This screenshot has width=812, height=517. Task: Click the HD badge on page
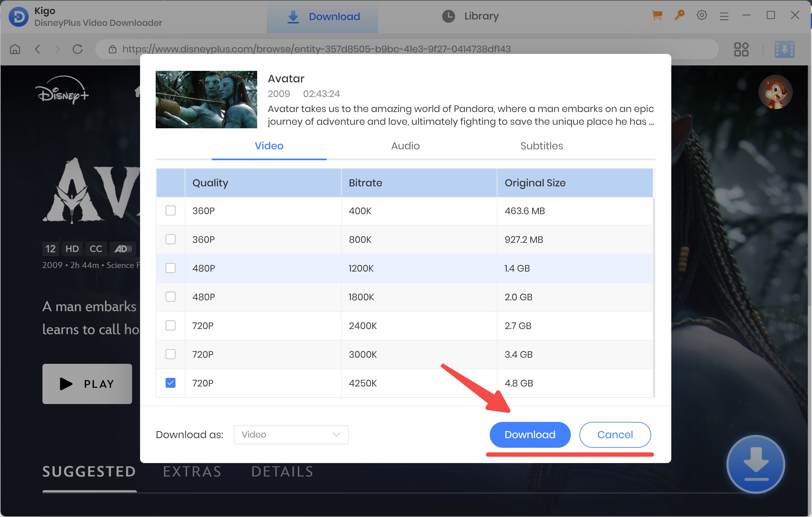pos(72,249)
